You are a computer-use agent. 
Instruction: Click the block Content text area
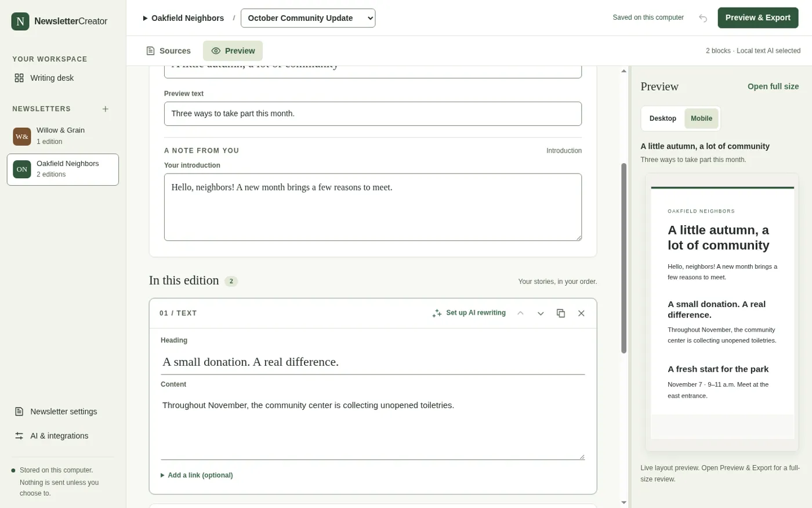(373, 427)
